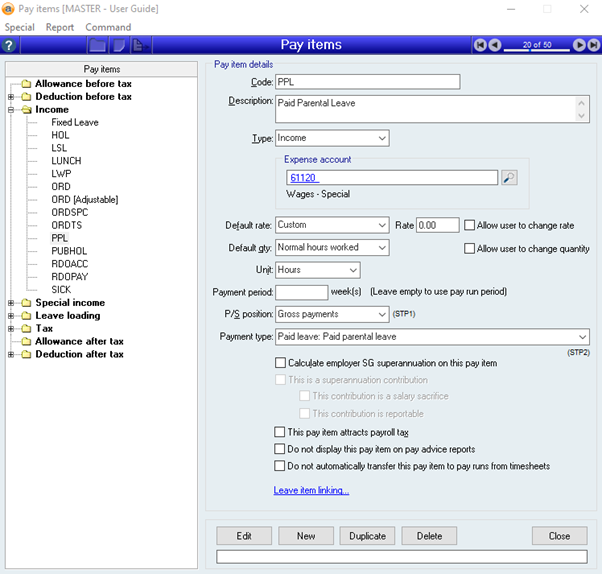The height and width of the screenshot is (574, 602).
Task: Open expense account search lookup
Action: pyautogui.click(x=509, y=178)
